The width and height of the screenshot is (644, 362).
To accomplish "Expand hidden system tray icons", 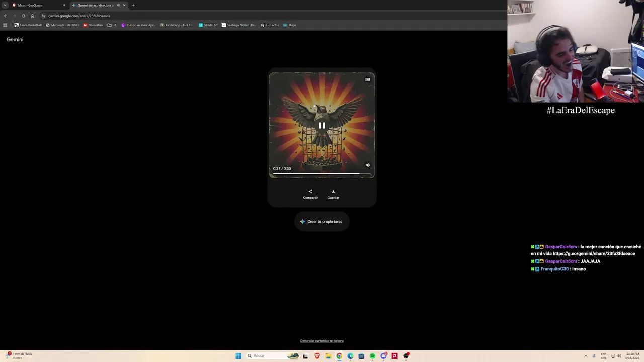I will point(586,356).
